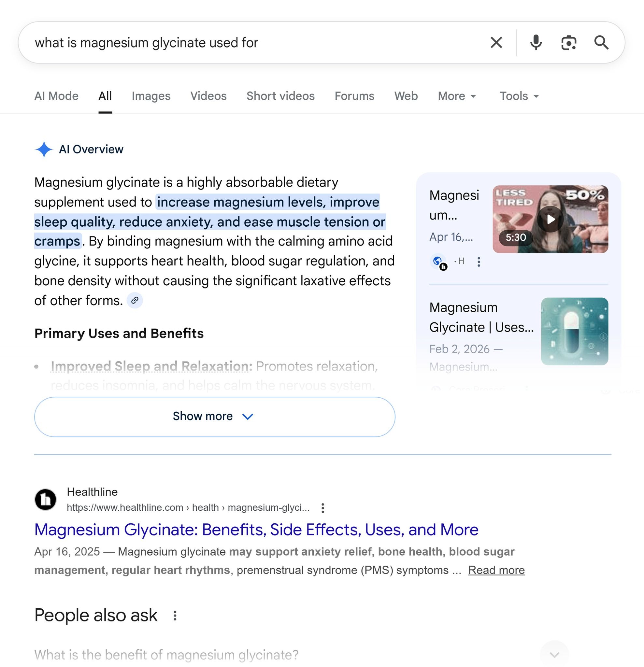
Task: Clear the search query with the X icon
Action: click(x=496, y=43)
